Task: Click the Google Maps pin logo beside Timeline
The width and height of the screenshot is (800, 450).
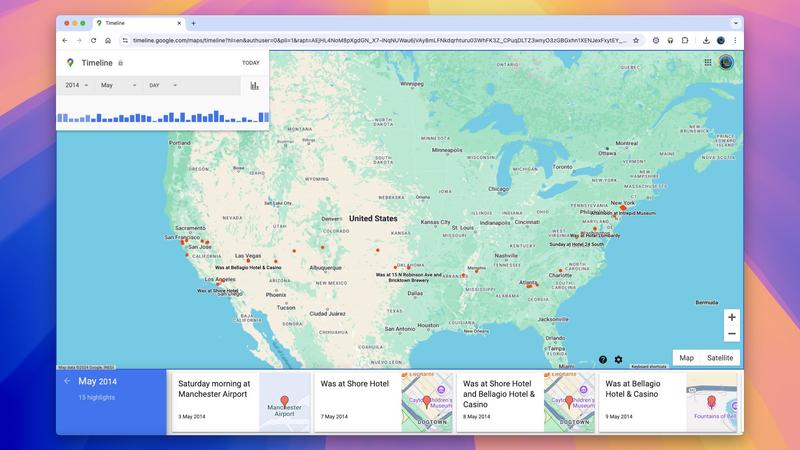Action: 70,63
